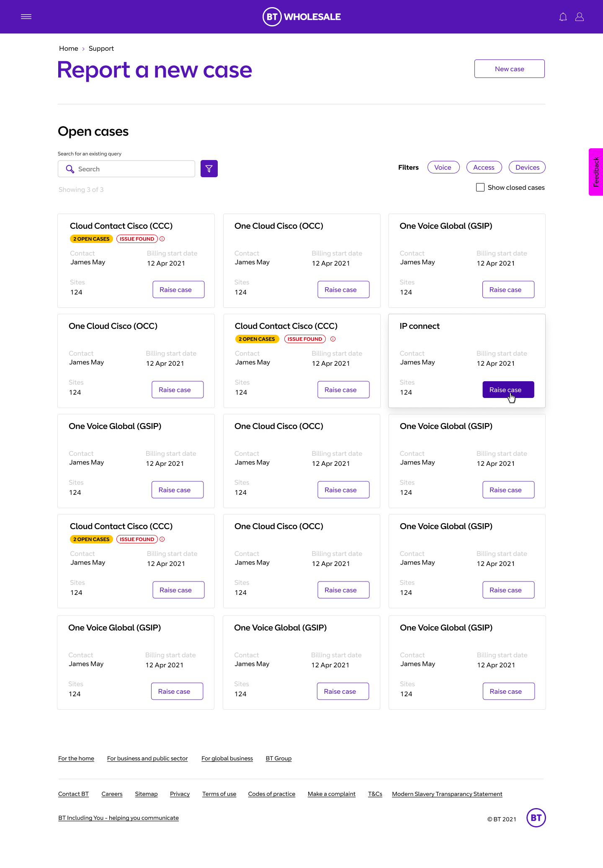Raise case on first Cloud Contact Cisco card
This screenshot has height=868, width=603.
pos(178,289)
